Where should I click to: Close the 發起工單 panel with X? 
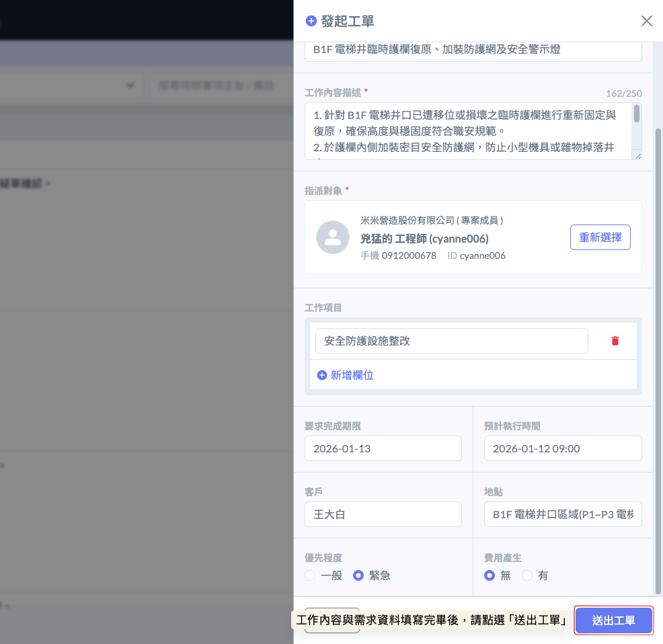[646, 21]
